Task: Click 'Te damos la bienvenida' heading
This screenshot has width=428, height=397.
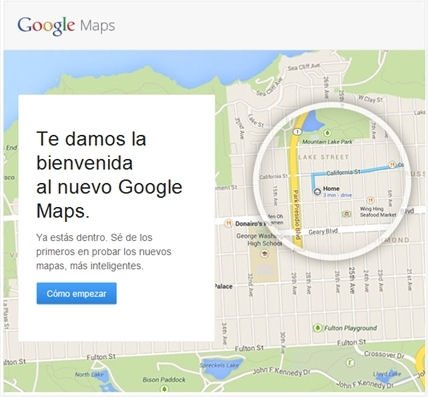Action: [x=91, y=151]
